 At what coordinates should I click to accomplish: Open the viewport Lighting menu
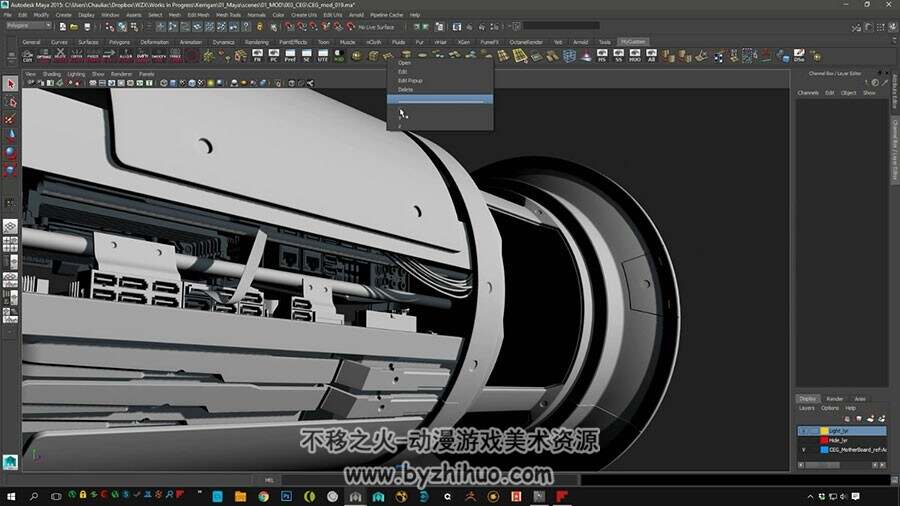coord(76,74)
